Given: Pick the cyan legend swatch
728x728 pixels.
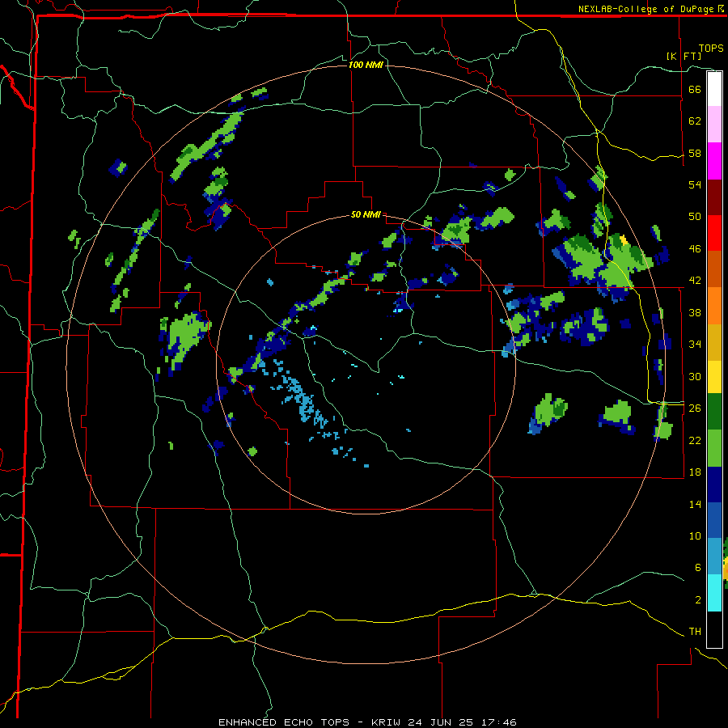Looking at the screenshot, I should pos(714,593).
